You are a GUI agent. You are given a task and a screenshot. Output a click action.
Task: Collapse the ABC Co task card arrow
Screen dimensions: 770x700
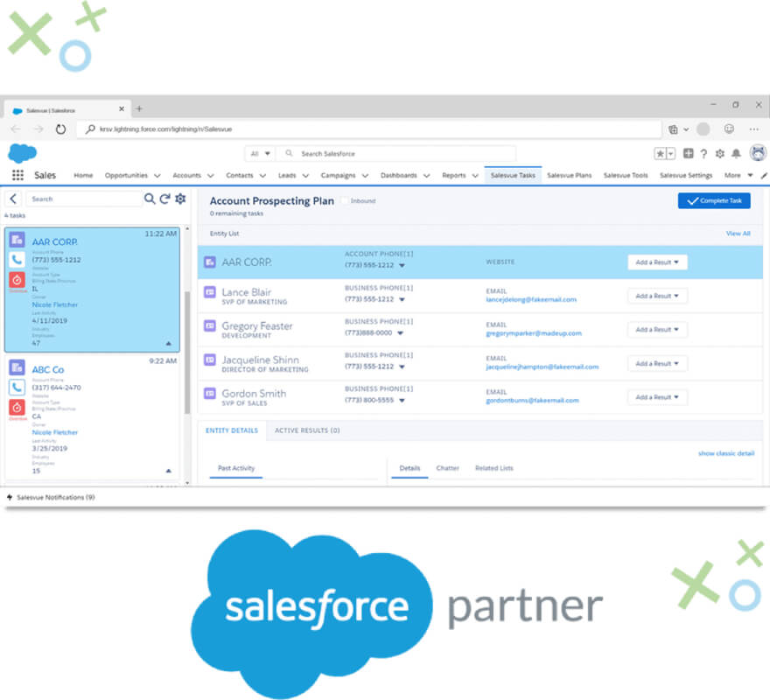tap(168, 471)
